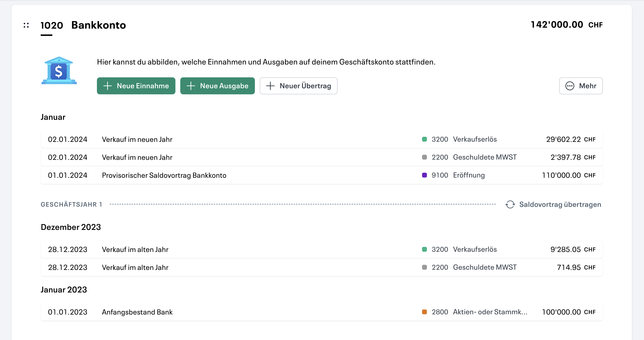Click the refresh arrows icon by Saldovortrag
The width and height of the screenshot is (644, 340).
point(510,204)
